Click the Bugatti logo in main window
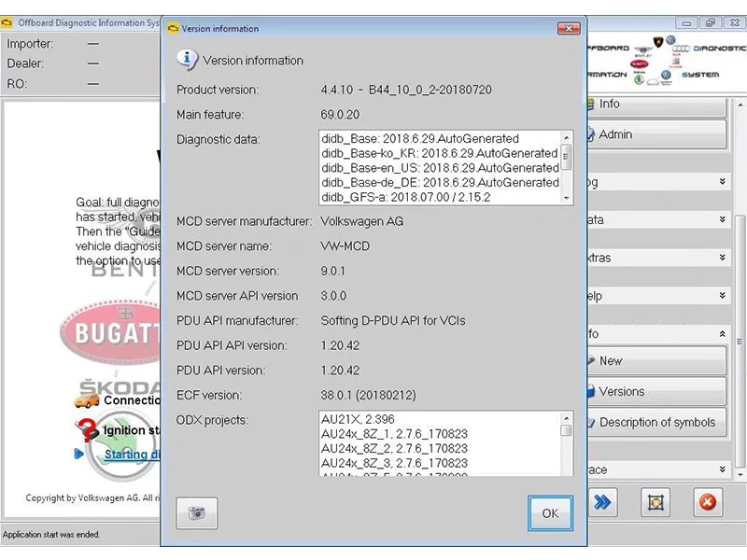This screenshot has height=560, width=747. point(111,332)
